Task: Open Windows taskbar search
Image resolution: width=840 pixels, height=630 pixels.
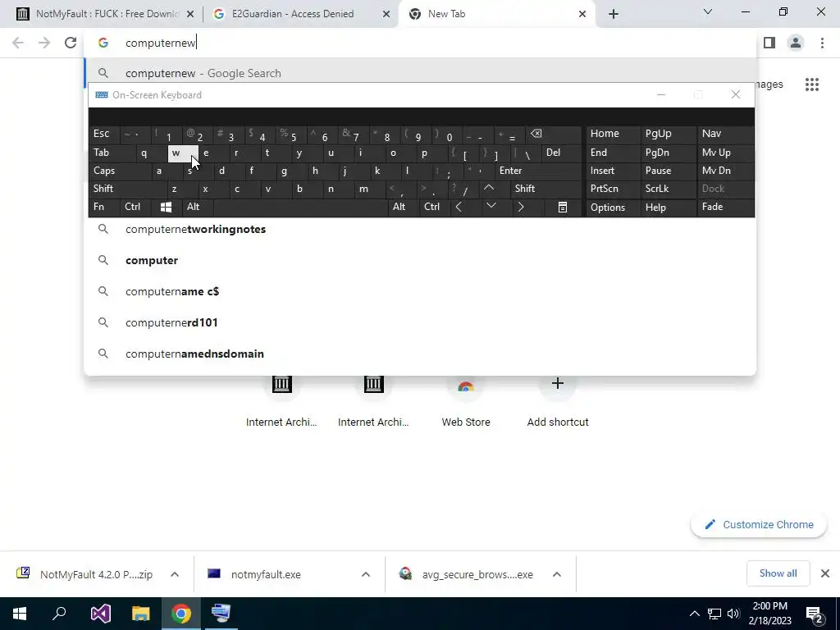Action: pos(59,614)
